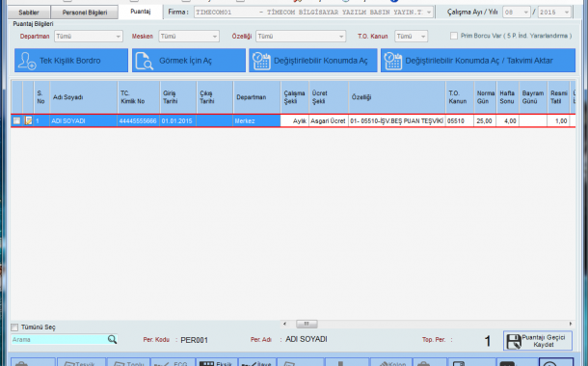Click the floppy disk icon on Puantajı Geçici Kaydet

tap(514, 341)
